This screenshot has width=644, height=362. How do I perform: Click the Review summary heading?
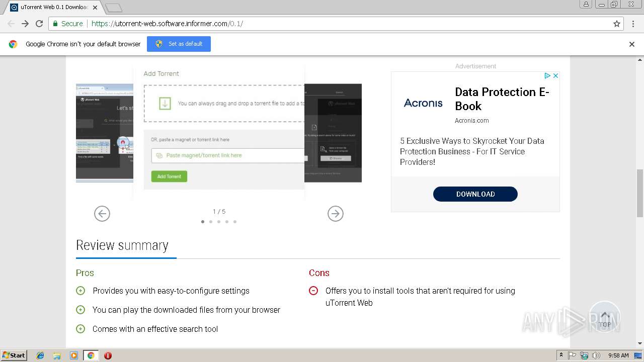122,245
